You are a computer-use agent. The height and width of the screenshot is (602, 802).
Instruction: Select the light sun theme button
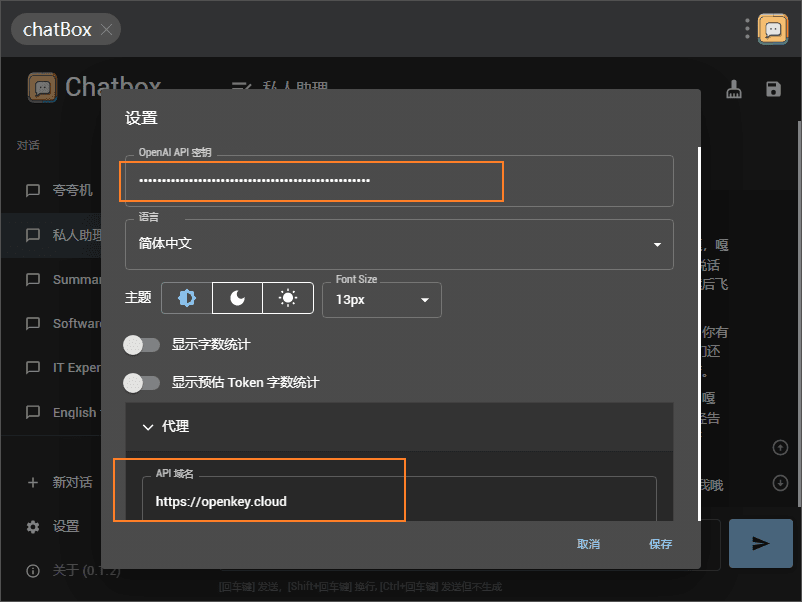pos(287,298)
